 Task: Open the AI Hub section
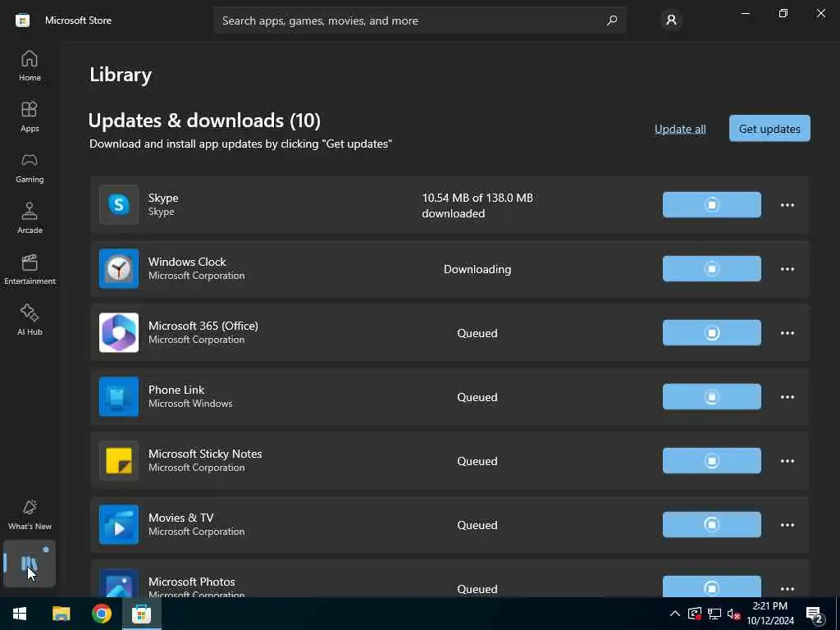coord(30,321)
